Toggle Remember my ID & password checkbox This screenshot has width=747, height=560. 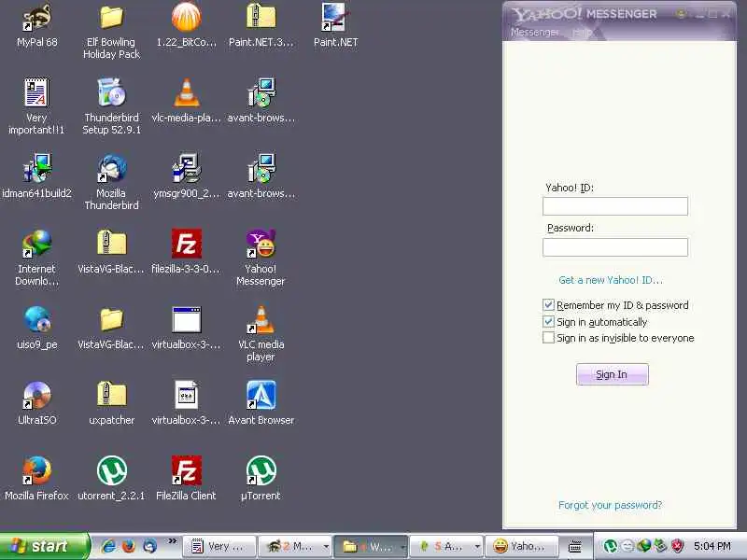[x=548, y=305]
